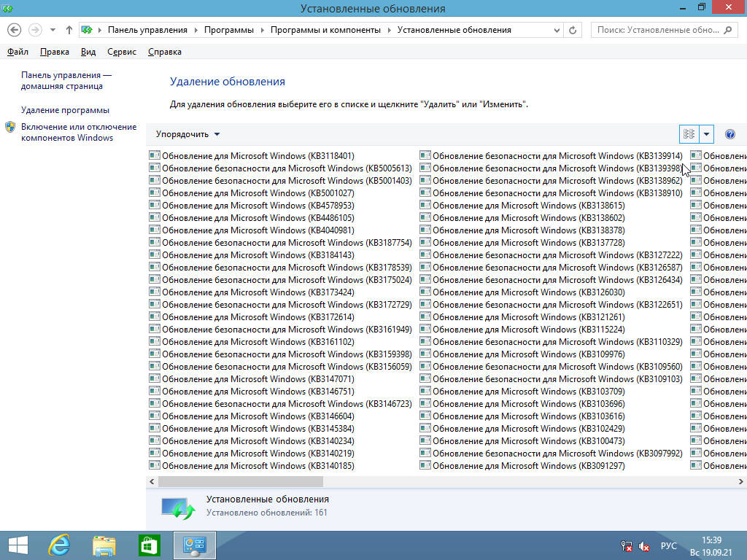
Task: Click Программы in the breadcrumb path
Action: tap(228, 30)
